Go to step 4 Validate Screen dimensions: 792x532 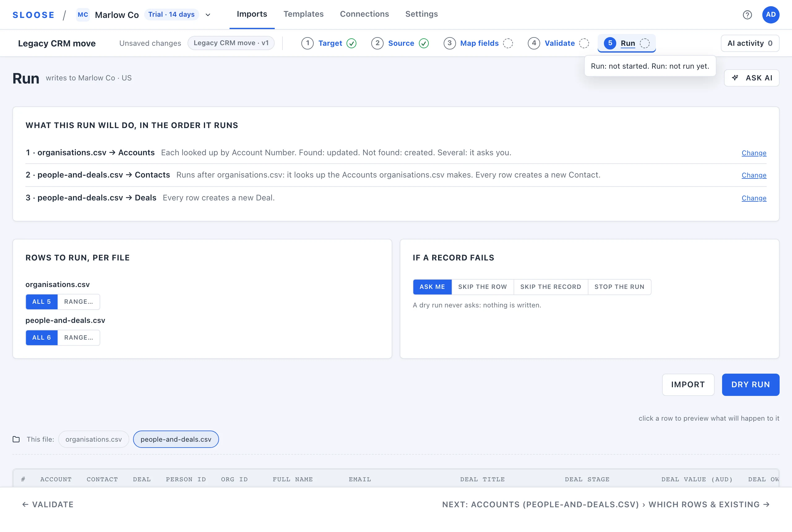click(558, 43)
